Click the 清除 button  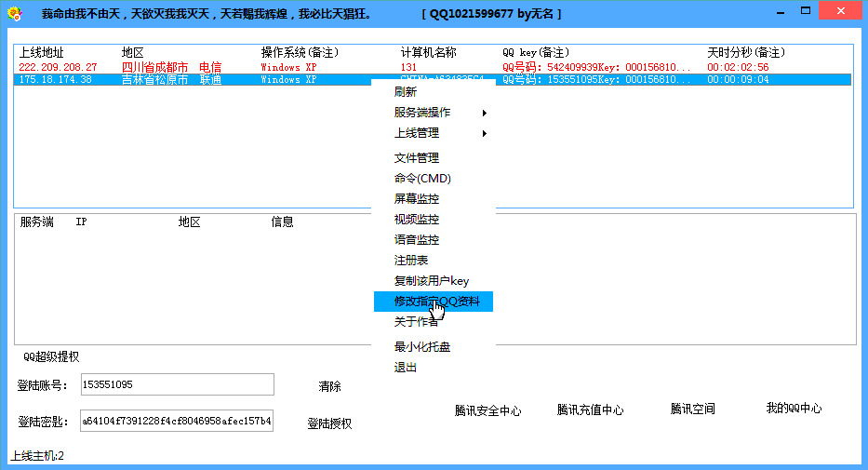[x=329, y=386]
